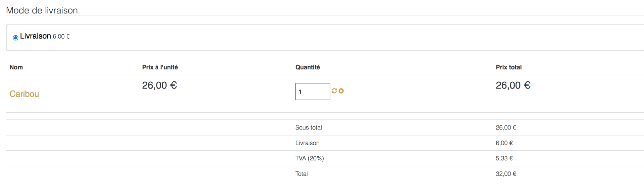Screen dimensions: 644x191
Task: Click the Livraison 6,00 € option label
Action: (x=45, y=36)
